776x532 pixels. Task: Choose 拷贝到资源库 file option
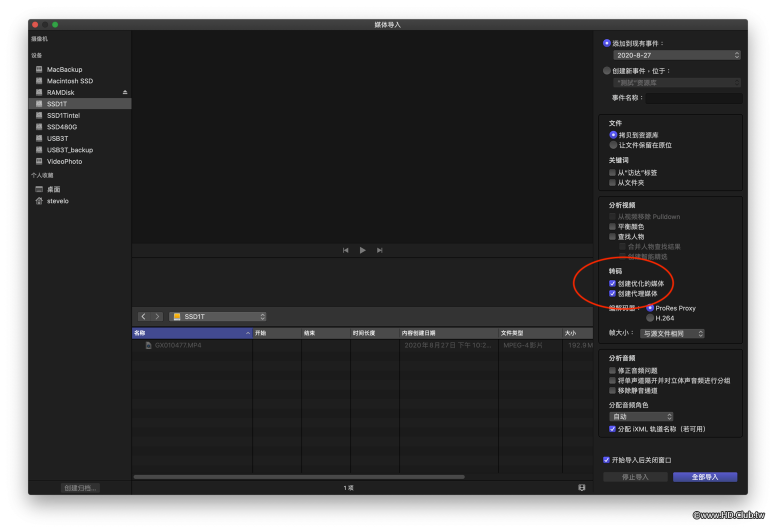coord(613,135)
